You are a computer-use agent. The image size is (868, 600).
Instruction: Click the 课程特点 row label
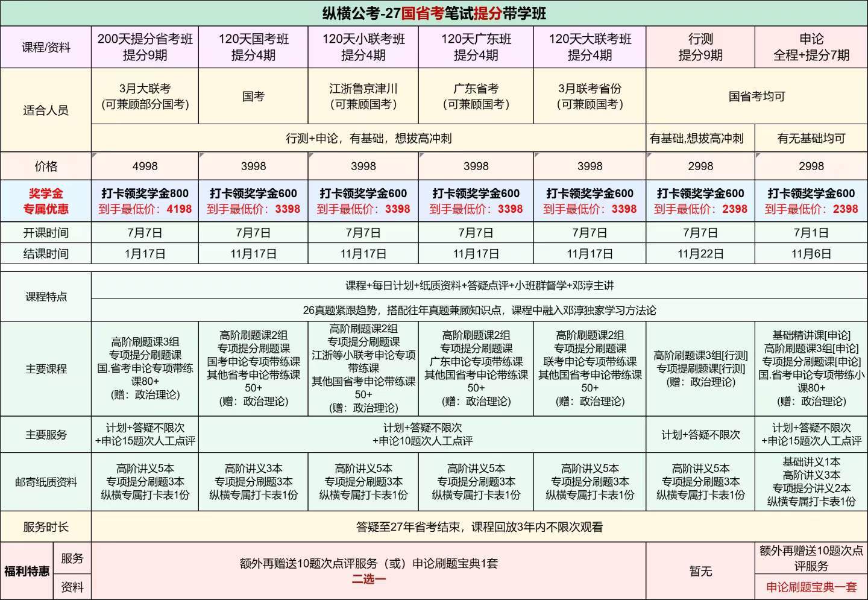[46, 297]
